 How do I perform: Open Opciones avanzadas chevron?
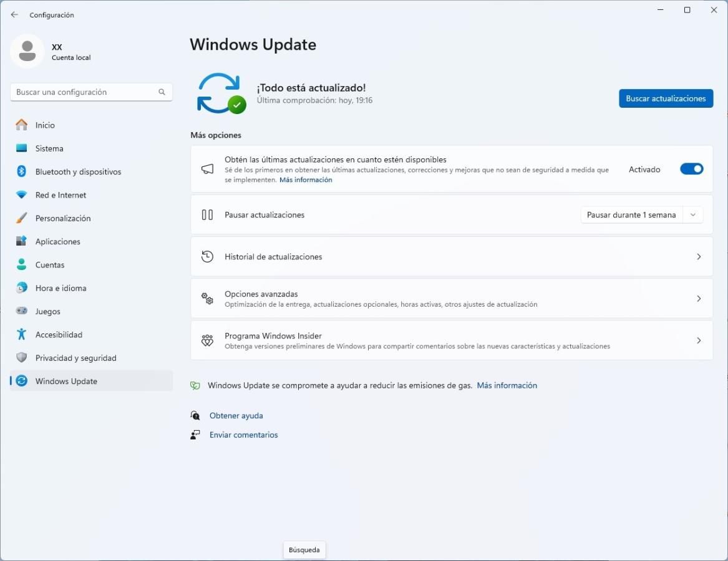coord(699,299)
